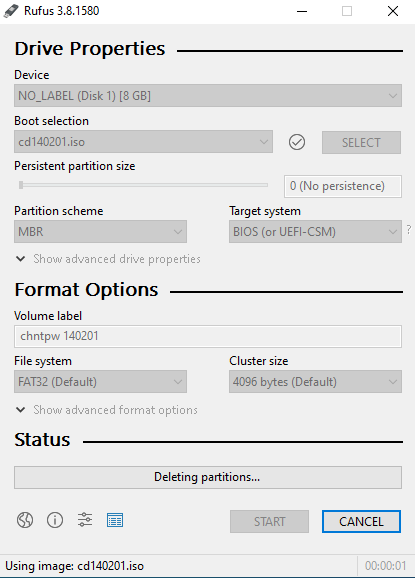This screenshot has height=578, width=415.
Task: Open the language globe icon
Action: click(25, 520)
